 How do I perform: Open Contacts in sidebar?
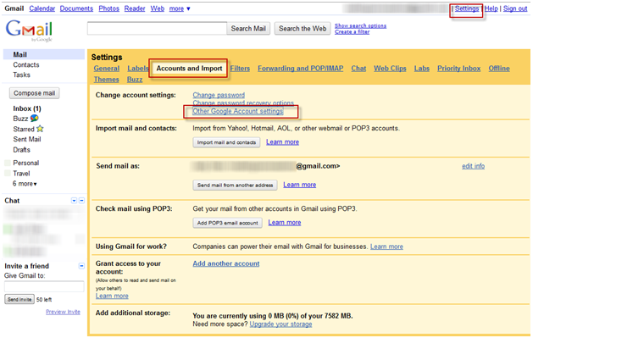(26, 65)
